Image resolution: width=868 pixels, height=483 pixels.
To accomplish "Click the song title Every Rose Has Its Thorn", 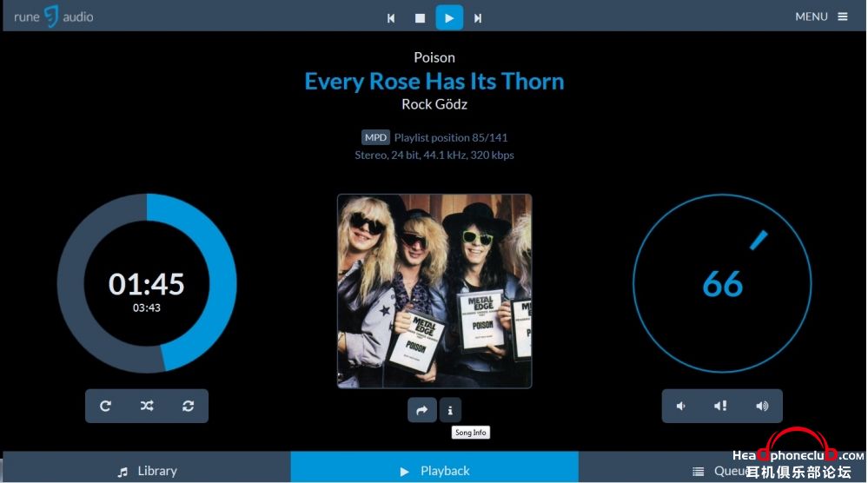I will click(434, 82).
